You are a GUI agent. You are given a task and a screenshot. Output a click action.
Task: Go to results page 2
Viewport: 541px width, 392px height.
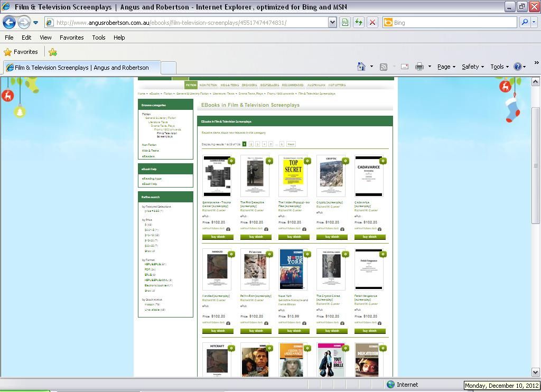[x=251, y=144]
